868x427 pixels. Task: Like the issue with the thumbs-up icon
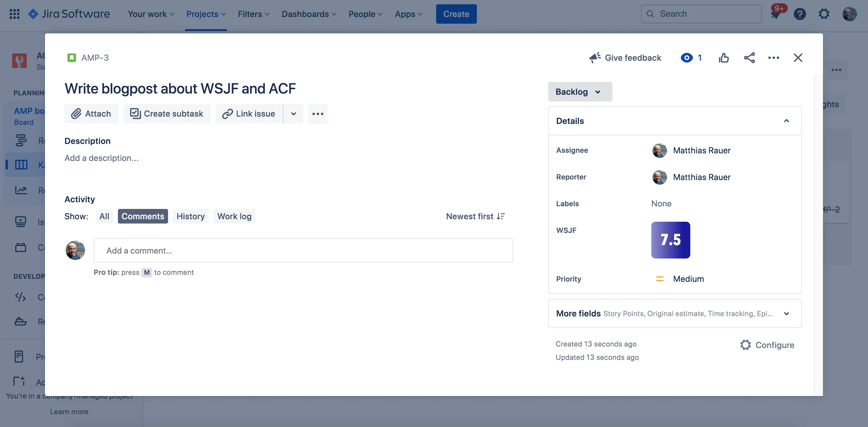[x=724, y=58]
